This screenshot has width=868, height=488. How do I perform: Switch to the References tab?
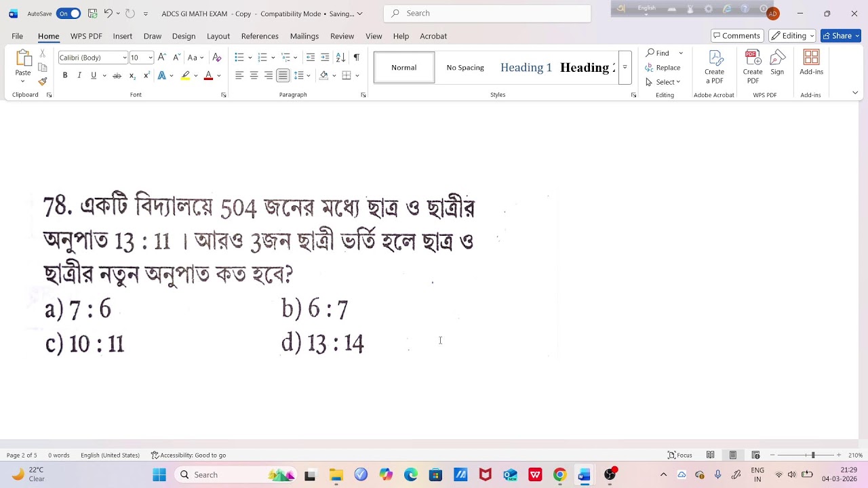[x=260, y=36]
